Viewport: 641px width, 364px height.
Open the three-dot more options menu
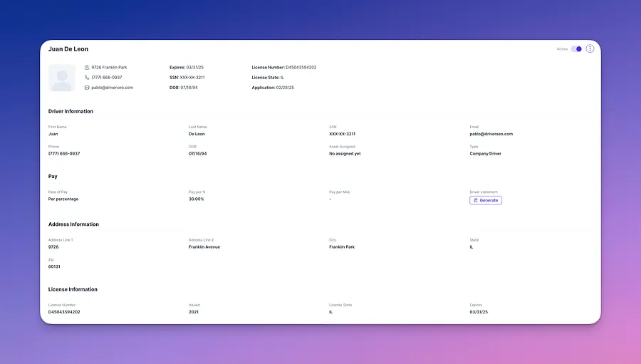point(590,48)
